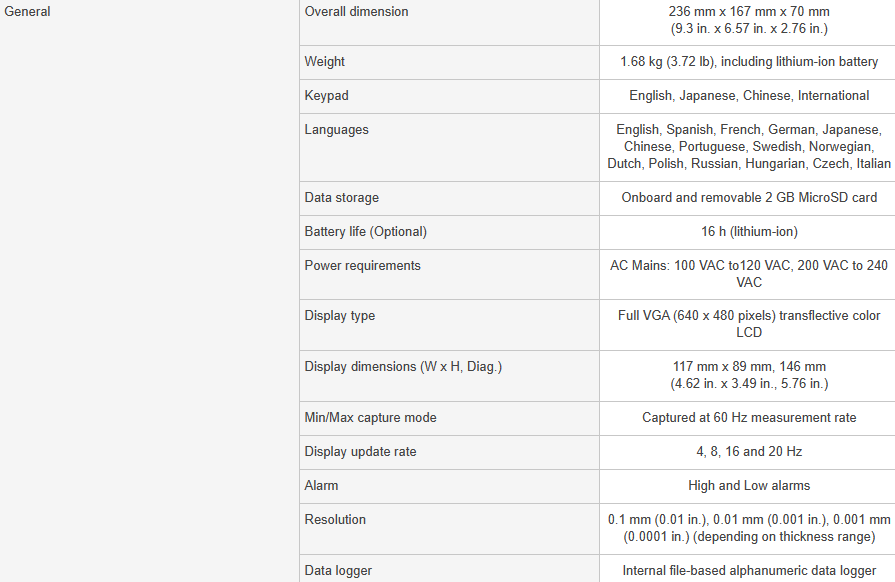Click the Languages row label
Screen dimensions: 895x582
(x=336, y=130)
